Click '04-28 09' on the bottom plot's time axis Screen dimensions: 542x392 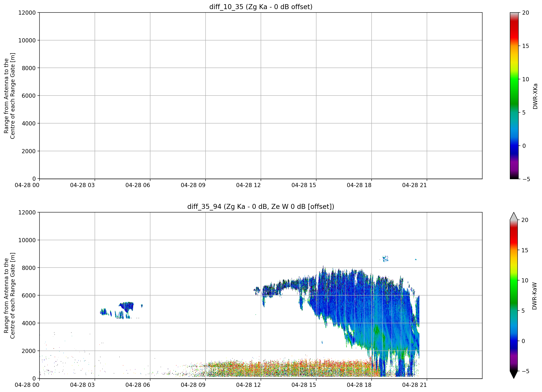click(193, 385)
